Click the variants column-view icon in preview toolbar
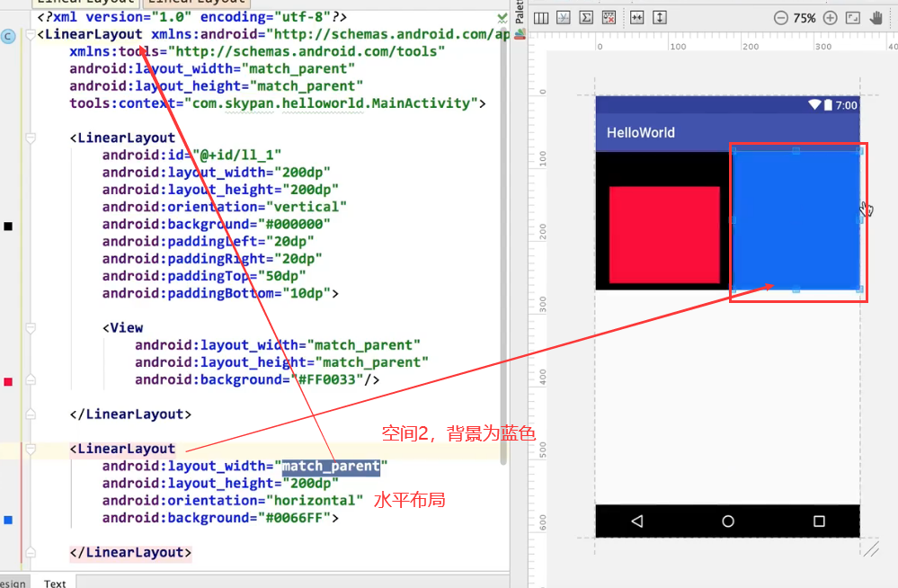Viewport: 898px width, 588px height. point(540,16)
